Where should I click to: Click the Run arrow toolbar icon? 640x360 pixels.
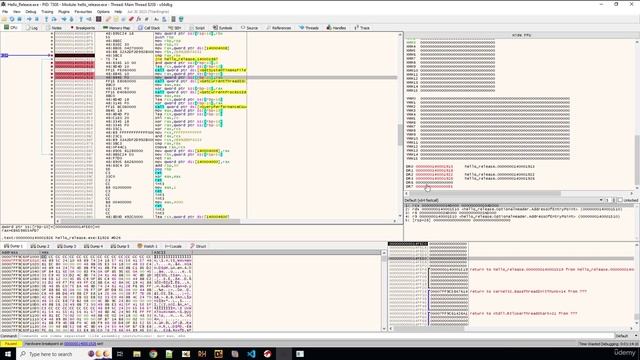click(x=29, y=19)
